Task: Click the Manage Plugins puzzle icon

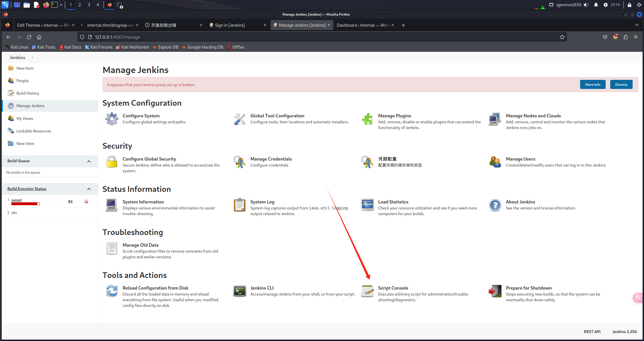Action: pyautogui.click(x=367, y=119)
